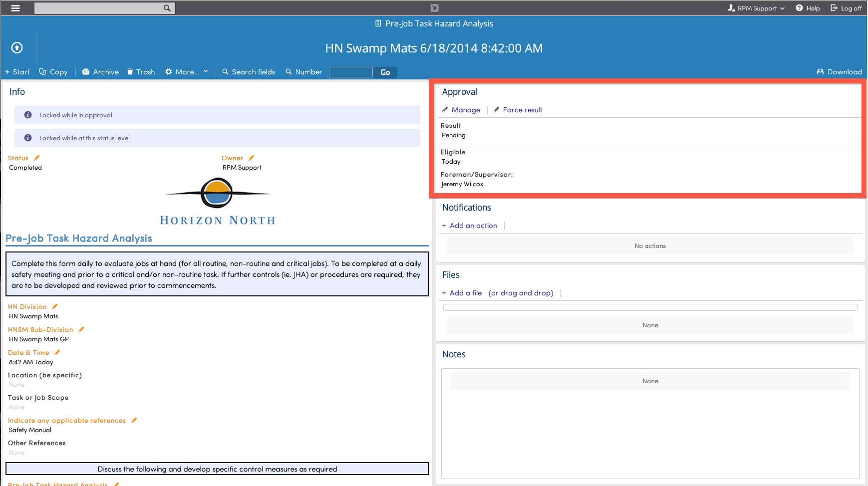This screenshot has width=868, height=486.
Task: Expand the More... dropdown
Action: coord(187,72)
